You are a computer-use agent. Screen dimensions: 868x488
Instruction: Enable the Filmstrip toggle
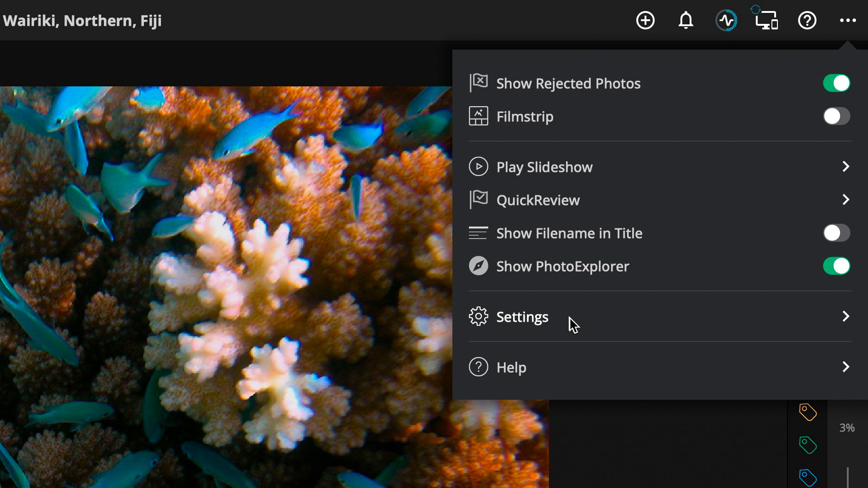[x=836, y=116]
